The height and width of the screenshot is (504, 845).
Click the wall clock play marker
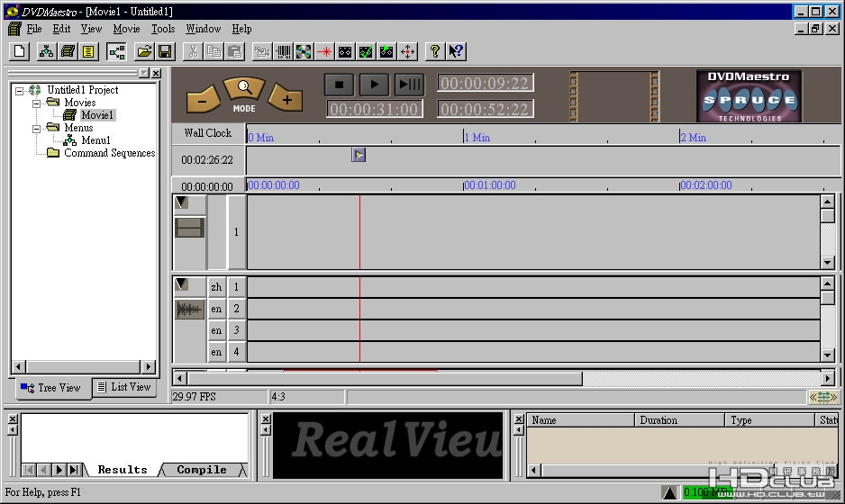coord(359,155)
